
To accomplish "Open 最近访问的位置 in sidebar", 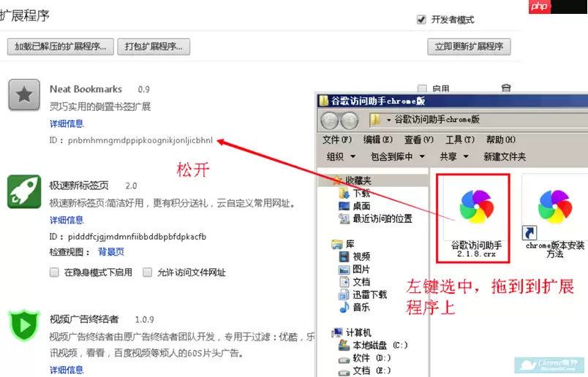I will click(375, 219).
